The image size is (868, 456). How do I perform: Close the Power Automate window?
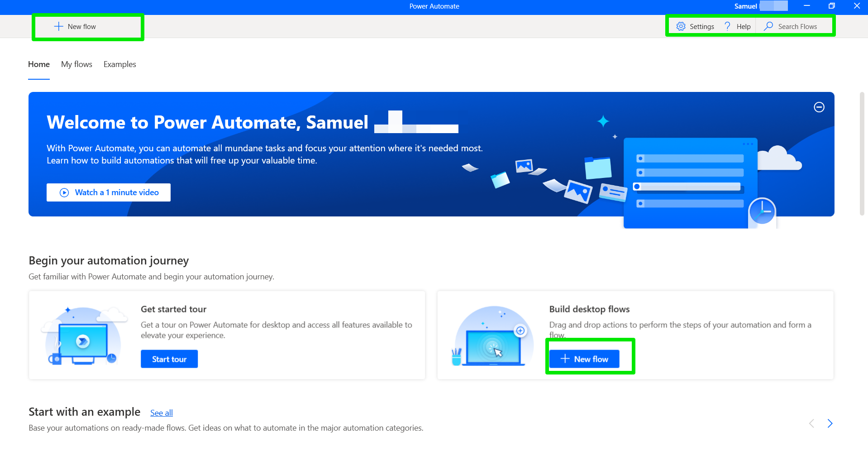click(x=857, y=6)
